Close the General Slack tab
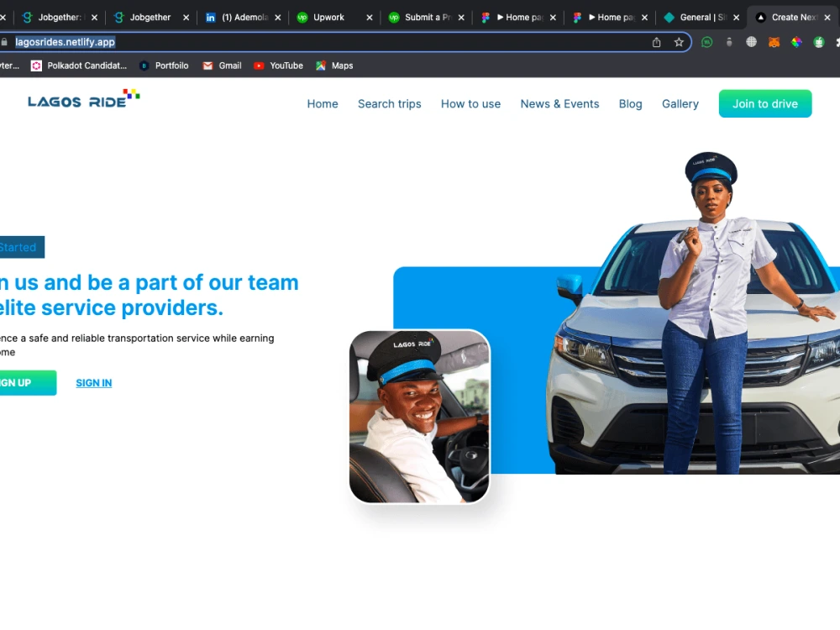The width and height of the screenshot is (840, 630). (736, 18)
